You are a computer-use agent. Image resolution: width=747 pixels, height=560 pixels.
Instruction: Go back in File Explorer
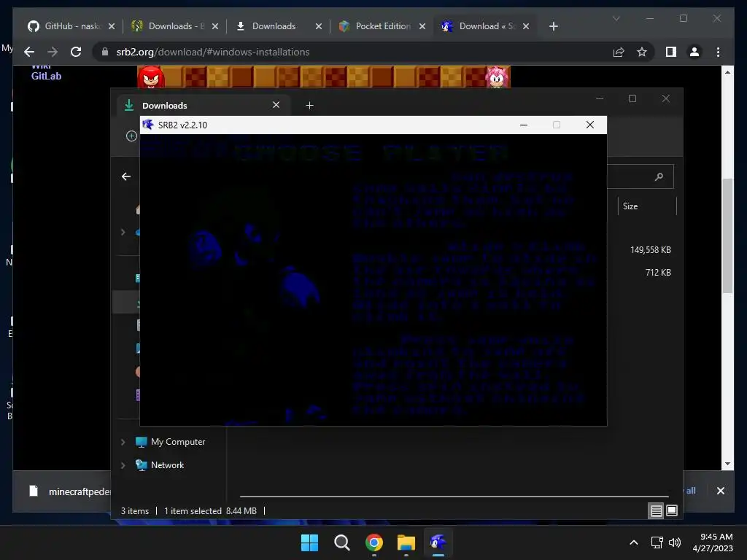[126, 176]
